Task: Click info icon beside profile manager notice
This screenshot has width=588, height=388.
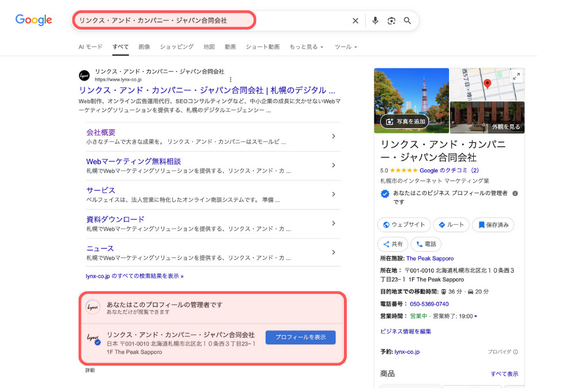Action: click(515, 194)
